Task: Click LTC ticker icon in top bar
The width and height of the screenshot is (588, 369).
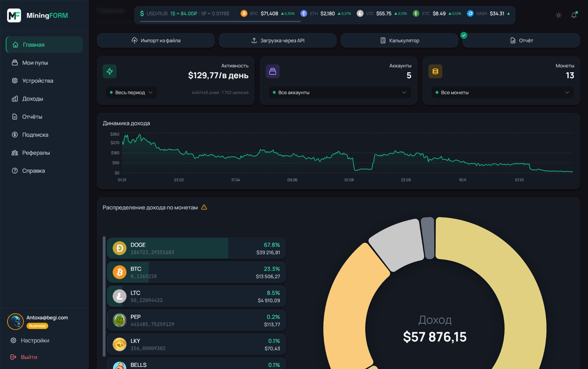Action: click(360, 14)
